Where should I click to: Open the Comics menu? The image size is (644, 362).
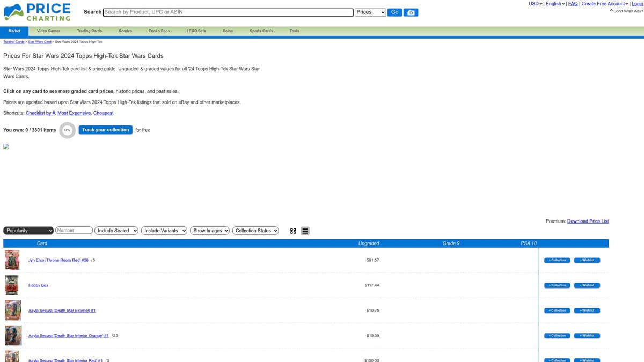point(125,31)
